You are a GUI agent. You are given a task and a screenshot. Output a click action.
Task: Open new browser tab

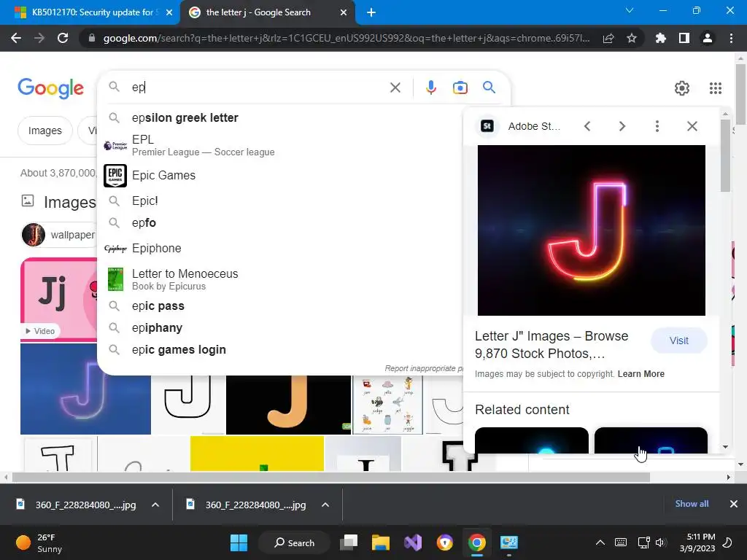[x=371, y=12]
